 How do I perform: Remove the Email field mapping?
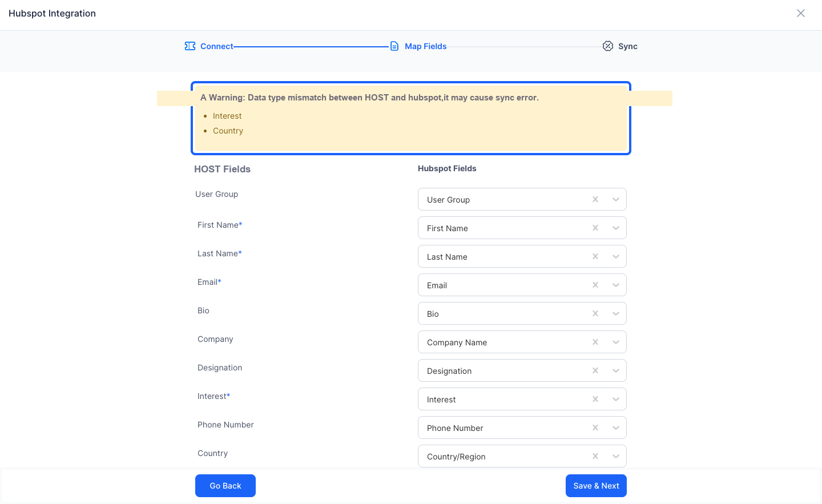coord(595,285)
